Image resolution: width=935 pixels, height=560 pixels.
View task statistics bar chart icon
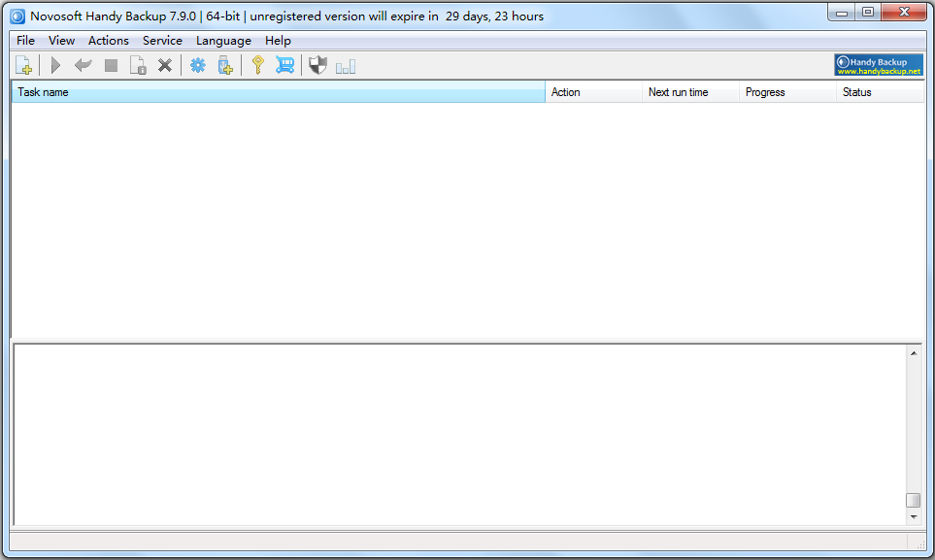(346, 64)
